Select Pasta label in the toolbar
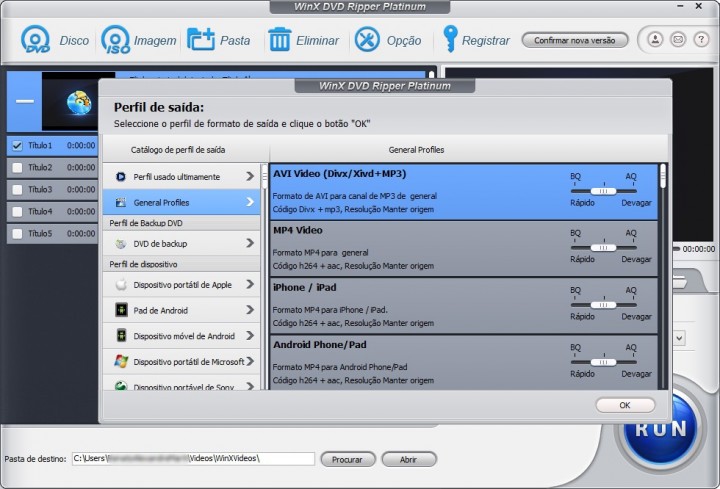The width and height of the screenshot is (720, 489). (235, 40)
